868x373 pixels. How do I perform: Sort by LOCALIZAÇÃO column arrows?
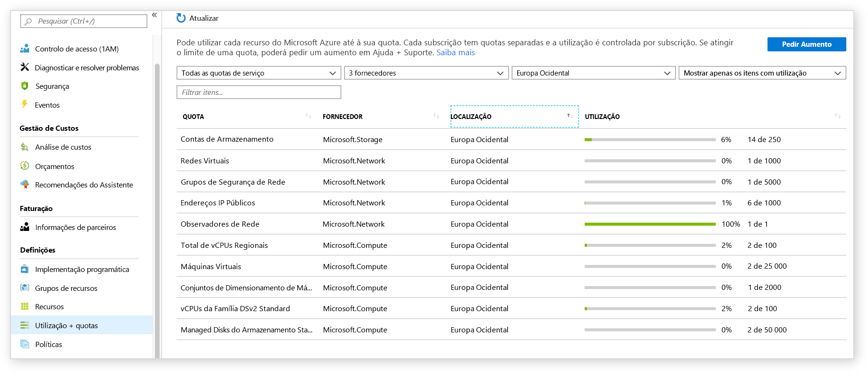[570, 116]
